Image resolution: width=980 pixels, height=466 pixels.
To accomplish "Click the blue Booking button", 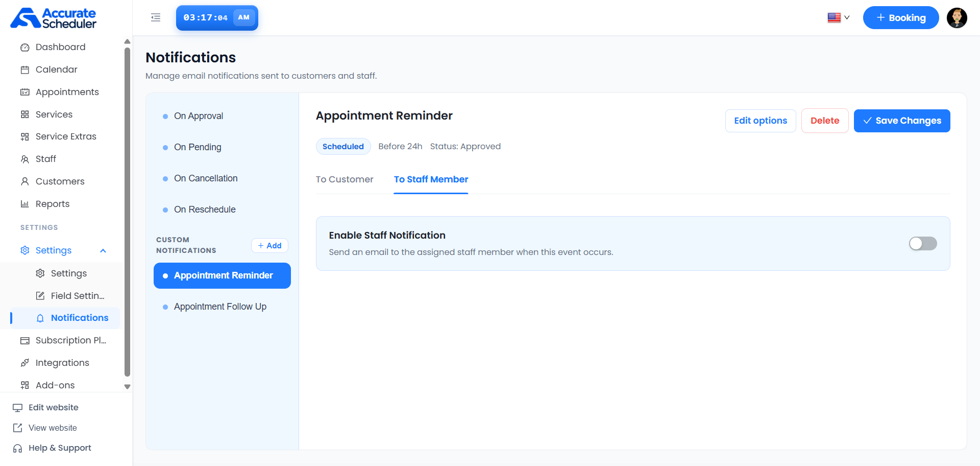I will pos(901,18).
